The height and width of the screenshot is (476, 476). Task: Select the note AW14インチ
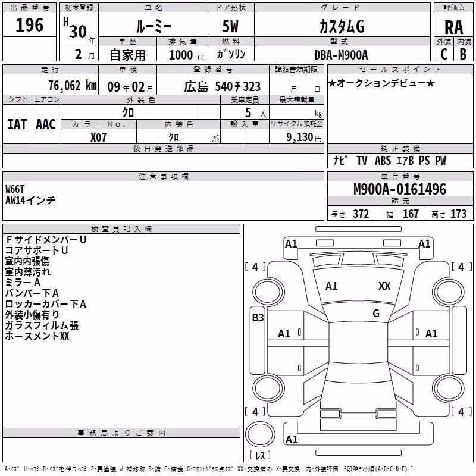click(x=30, y=200)
